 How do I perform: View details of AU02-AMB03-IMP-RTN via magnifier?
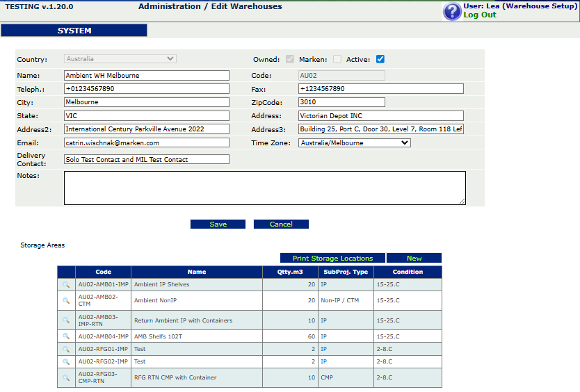point(66,320)
